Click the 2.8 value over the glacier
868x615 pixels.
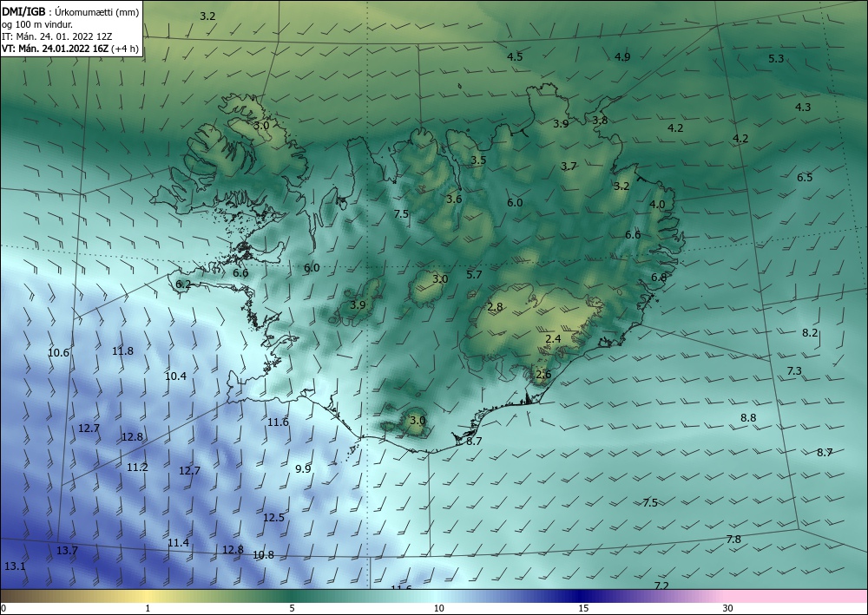pos(495,307)
